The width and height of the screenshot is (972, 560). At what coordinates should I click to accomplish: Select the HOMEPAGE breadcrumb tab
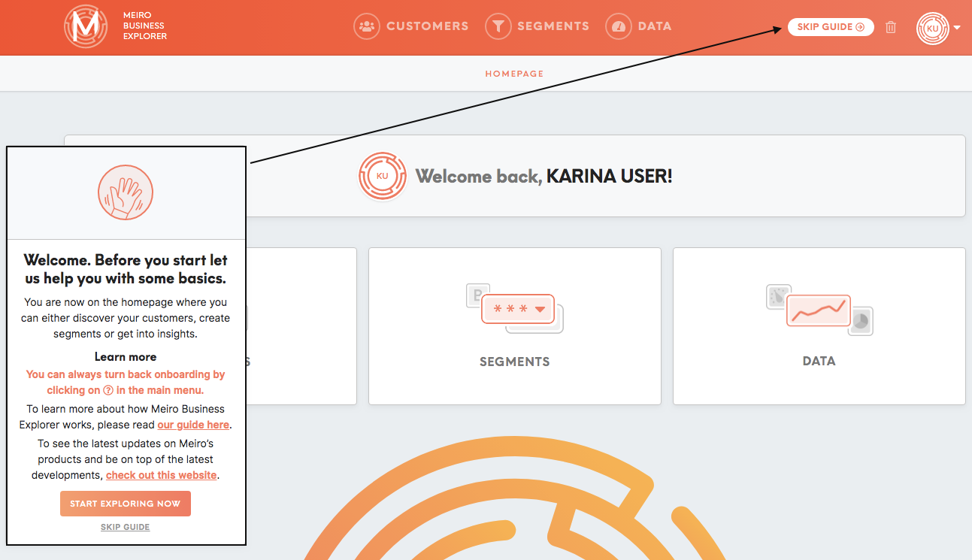click(x=514, y=74)
